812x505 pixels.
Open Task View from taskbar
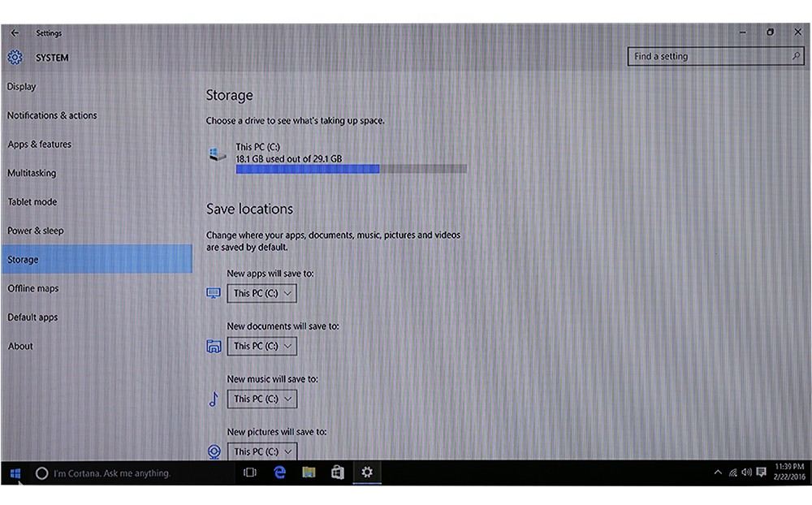click(250, 473)
